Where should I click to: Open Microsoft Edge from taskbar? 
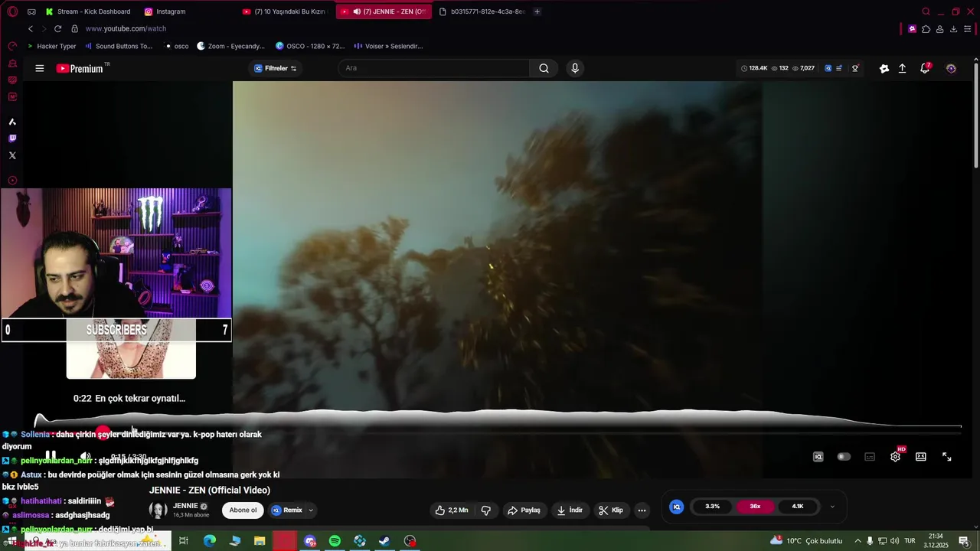coord(210,541)
